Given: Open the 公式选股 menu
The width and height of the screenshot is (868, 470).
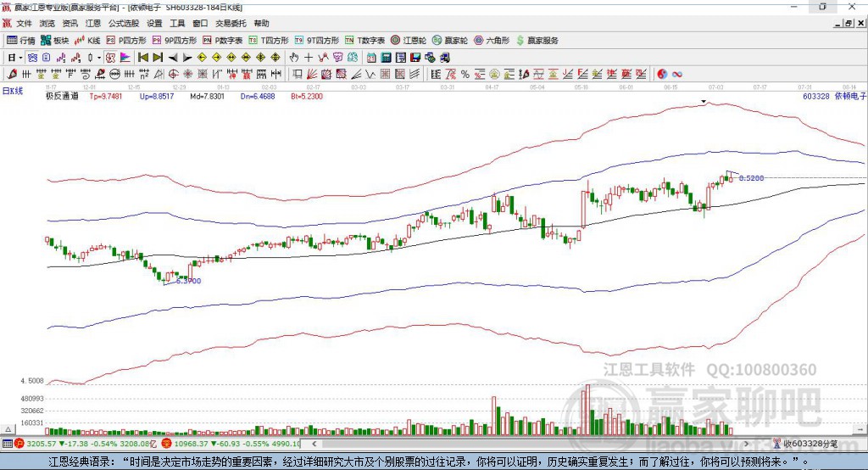Looking at the screenshot, I should point(124,23).
